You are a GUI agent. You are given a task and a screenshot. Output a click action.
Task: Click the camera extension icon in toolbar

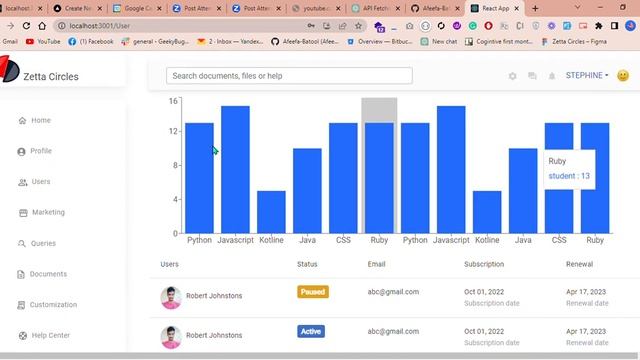tap(409, 26)
